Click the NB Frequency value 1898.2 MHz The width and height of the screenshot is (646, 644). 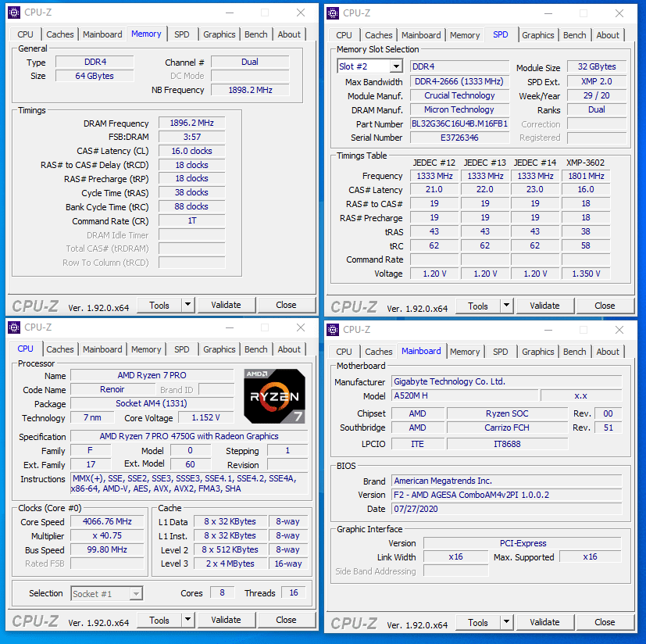coord(251,90)
